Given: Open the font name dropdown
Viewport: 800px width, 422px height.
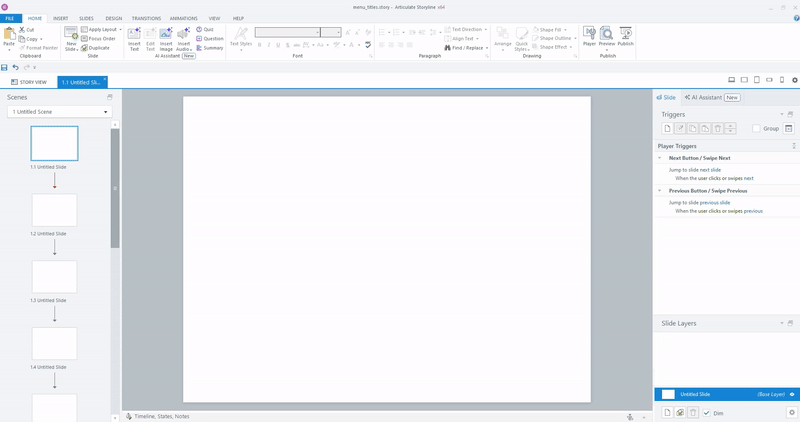Looking at the screenshot, I should point(317,33).
